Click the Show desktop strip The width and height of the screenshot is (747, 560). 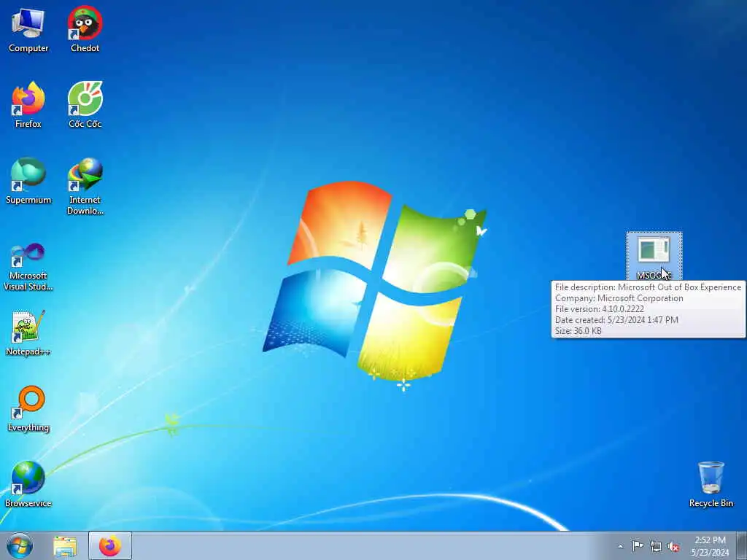742,546
